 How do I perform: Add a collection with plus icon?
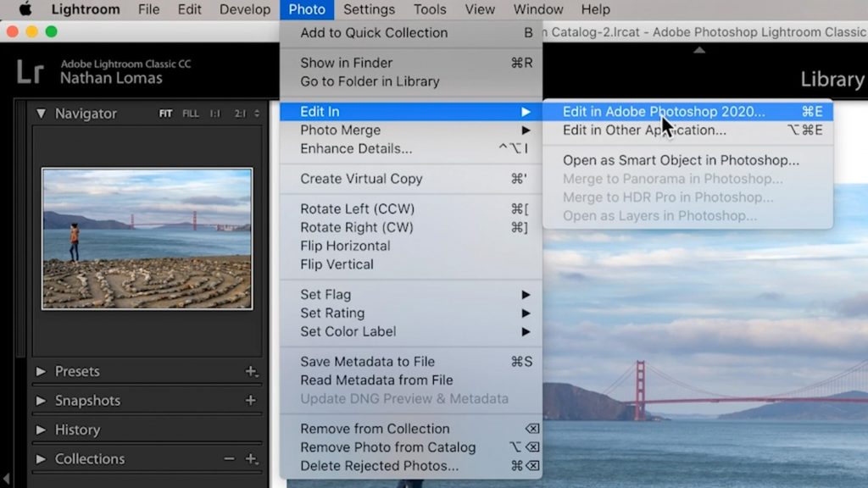point(251,458)
